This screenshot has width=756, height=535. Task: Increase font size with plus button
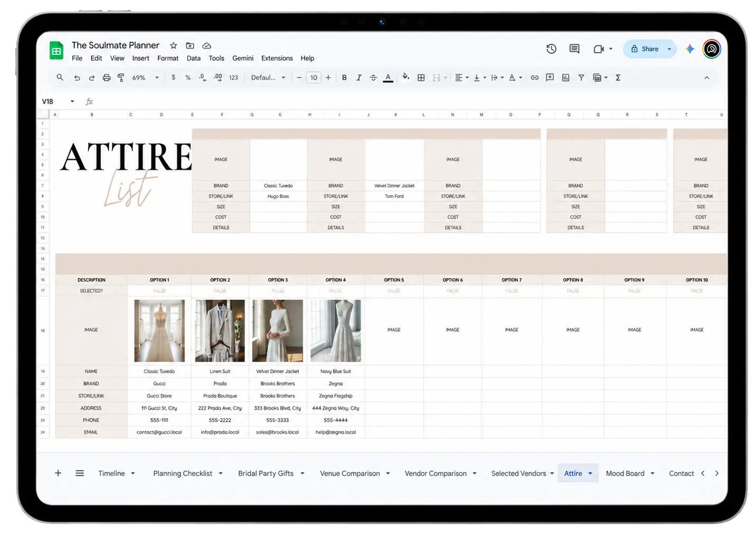coord(328,78)
